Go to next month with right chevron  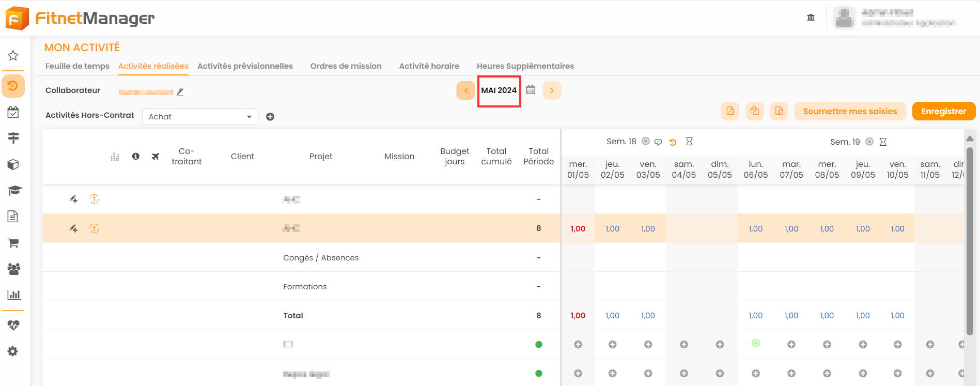[552, 90]
